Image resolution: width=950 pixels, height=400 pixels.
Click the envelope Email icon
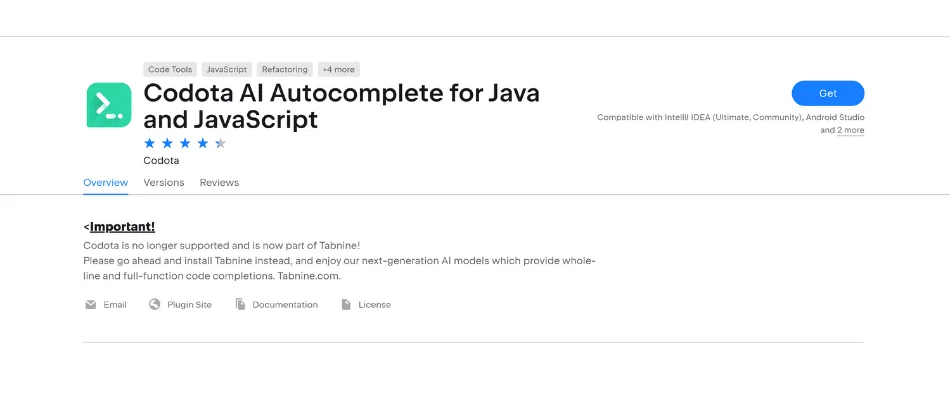[x=91, y=305]
